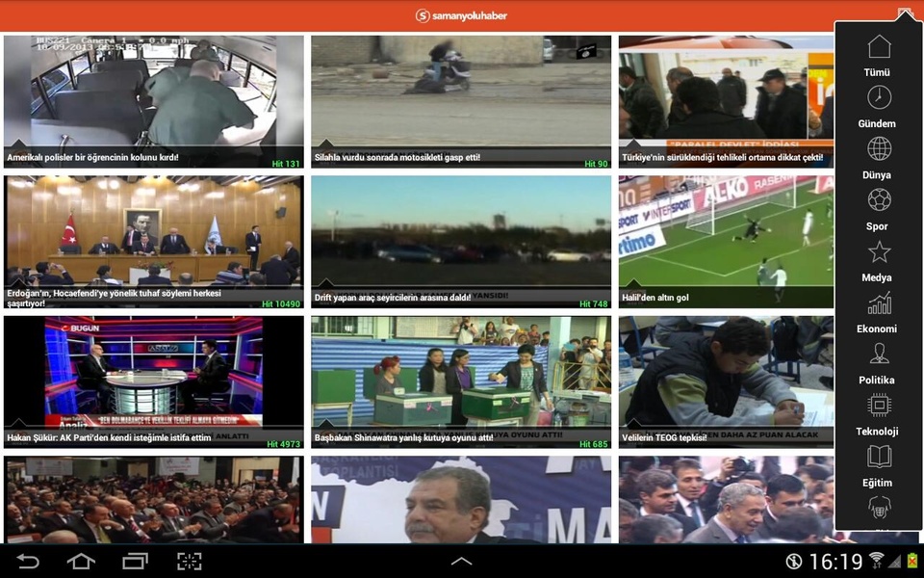The image size is (924, 578).
Task: Open video 'Amerikalı polisler bir öğrencinin kolunu kırdı!'
Action: click(x=154, y=101)
